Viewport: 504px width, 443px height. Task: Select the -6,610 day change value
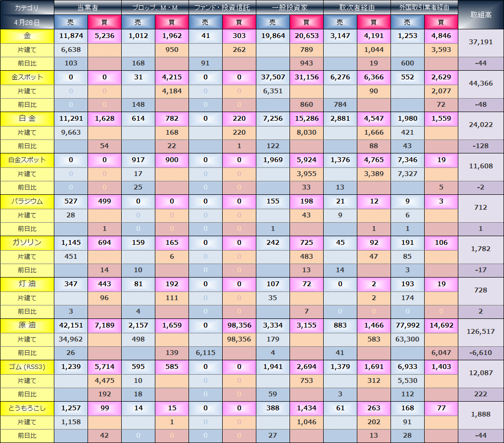pyautogui.click(x=481, y=353)
